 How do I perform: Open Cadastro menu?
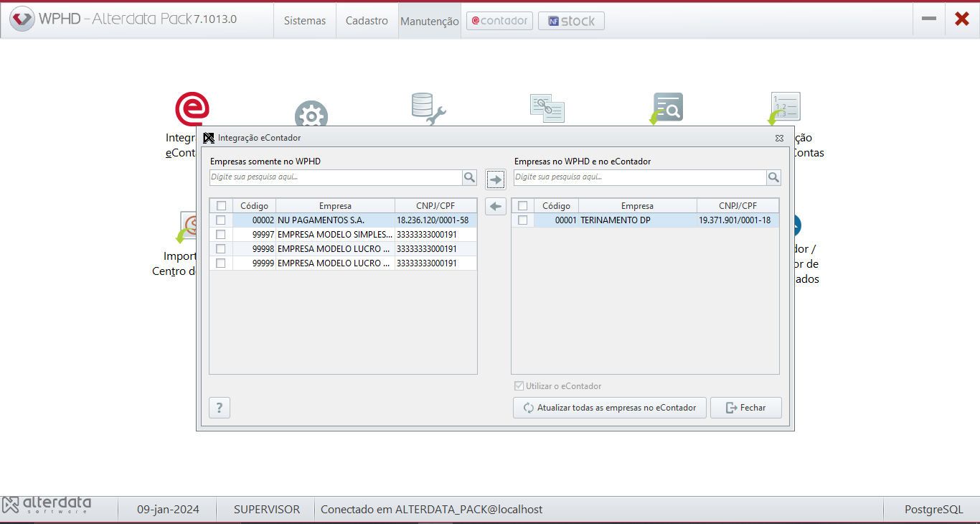click(x=367, y=21)
